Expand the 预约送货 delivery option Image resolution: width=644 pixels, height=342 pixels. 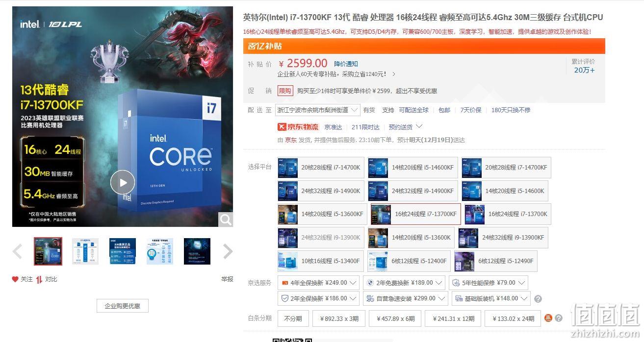(405, 127)
